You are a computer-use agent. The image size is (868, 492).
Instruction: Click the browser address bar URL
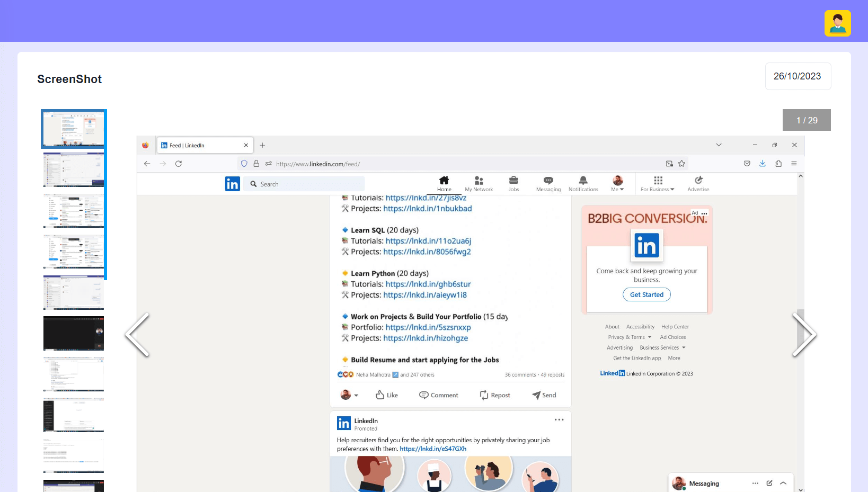[318, 164]
